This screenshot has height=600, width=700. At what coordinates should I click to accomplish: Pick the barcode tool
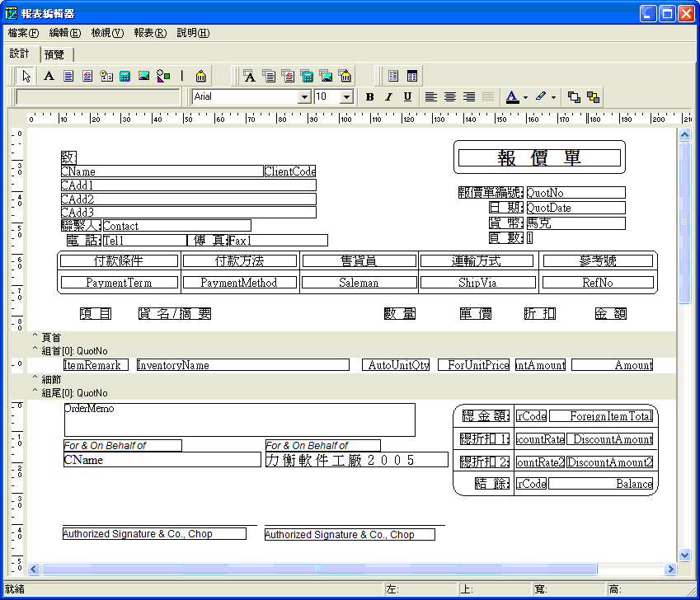(201, 77)
